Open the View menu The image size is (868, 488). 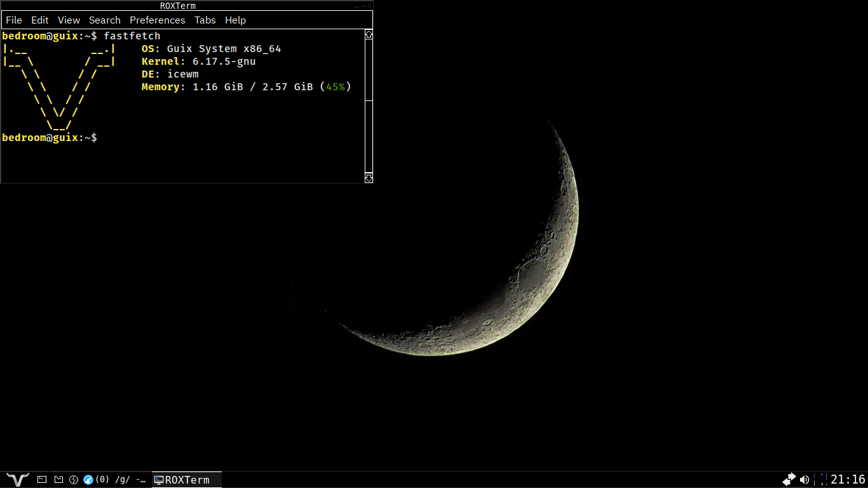(x=69, y=20)
